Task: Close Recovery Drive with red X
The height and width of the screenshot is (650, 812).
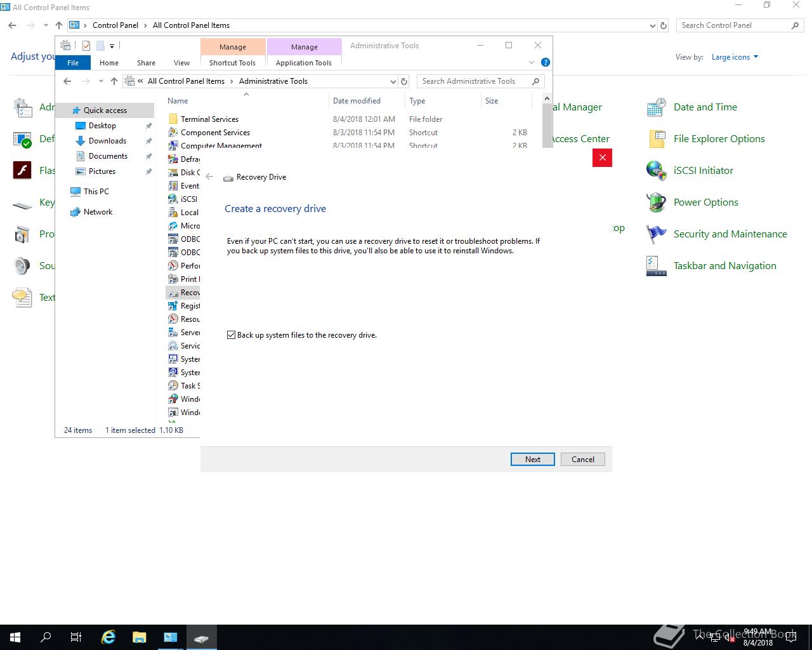Action: pos(602,157)
